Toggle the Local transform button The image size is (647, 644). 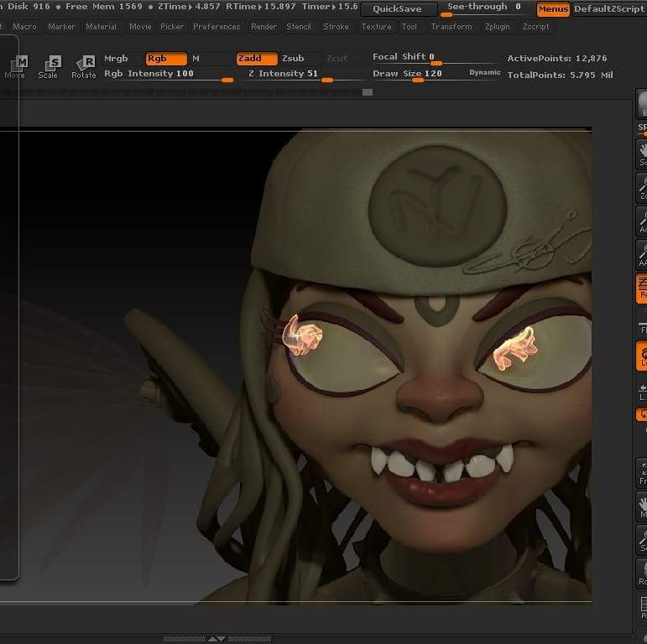[642, 356]
